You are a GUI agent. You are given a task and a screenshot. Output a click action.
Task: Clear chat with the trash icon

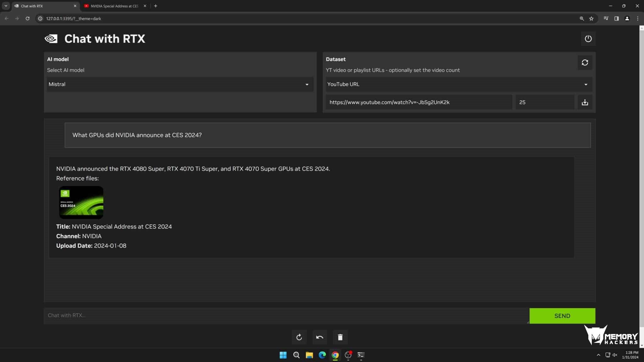(x=340, y=337)
